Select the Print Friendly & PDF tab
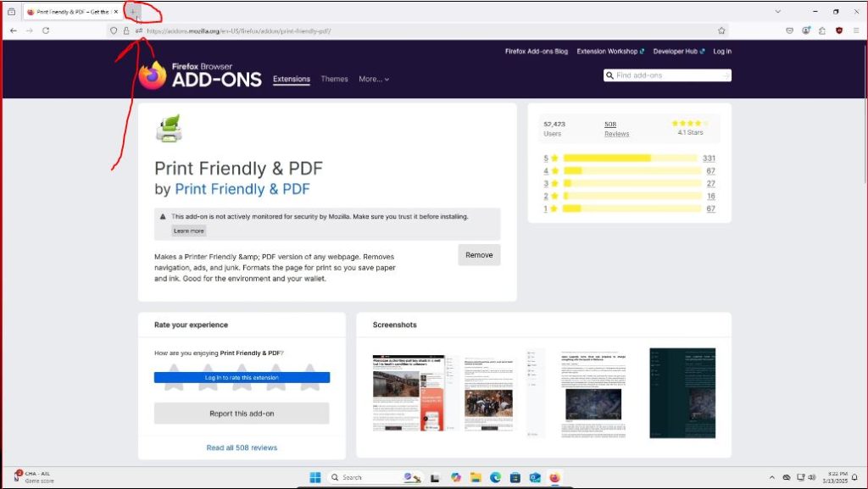This screenshot has height=489, width=868. coord(73,12)
